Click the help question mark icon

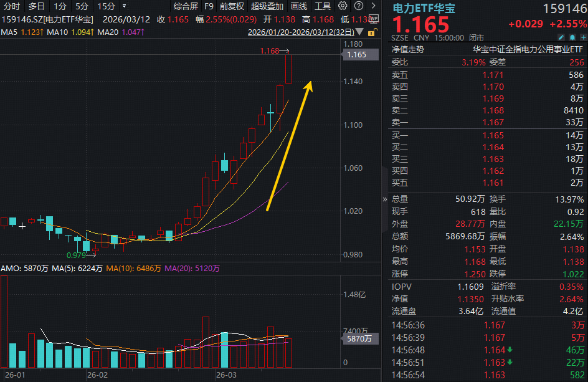358,6
